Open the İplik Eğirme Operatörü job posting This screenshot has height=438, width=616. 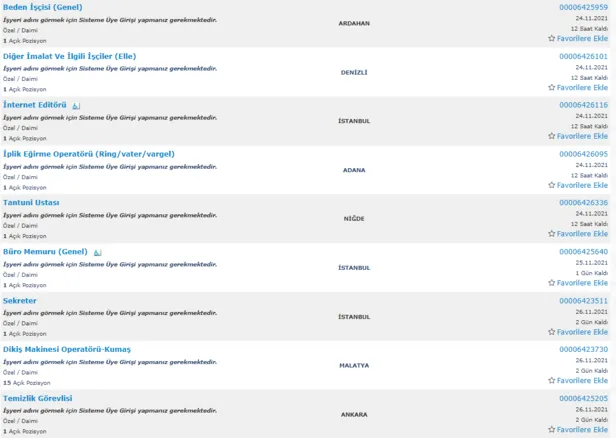click(88, 154)
